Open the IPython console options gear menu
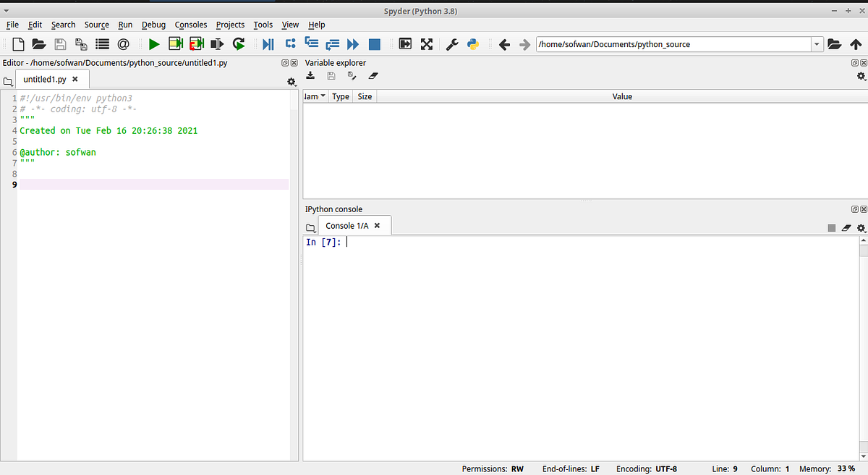The height and width of the screenshot is (475, 868). click(861, 227)
